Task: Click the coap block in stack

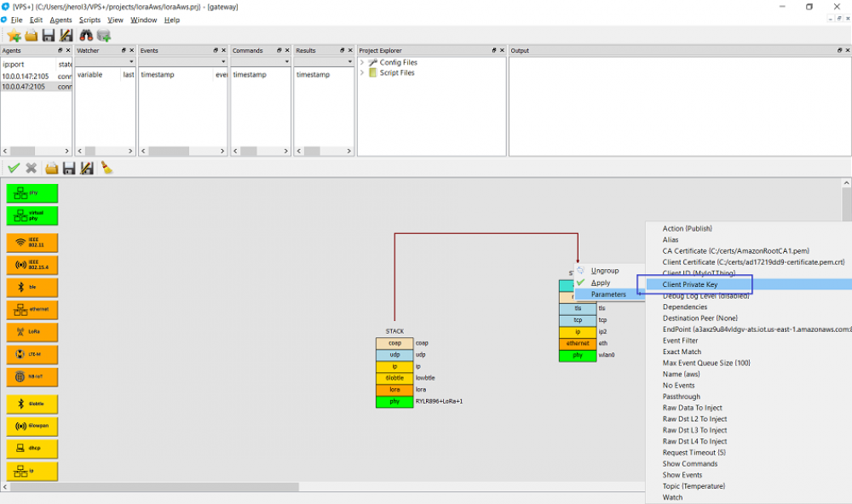Action: pos(394,343)
